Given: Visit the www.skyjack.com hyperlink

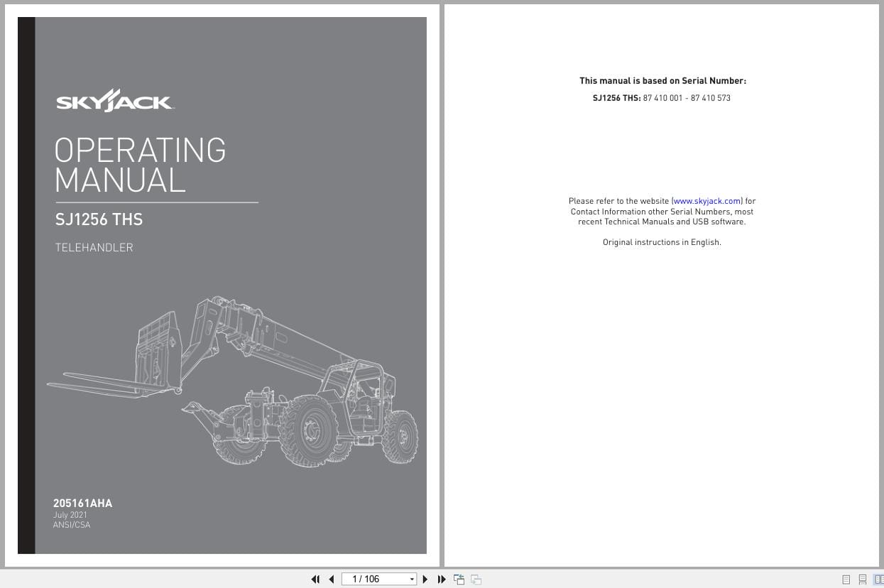Looking at the screenshot, I should click(707, 201).
